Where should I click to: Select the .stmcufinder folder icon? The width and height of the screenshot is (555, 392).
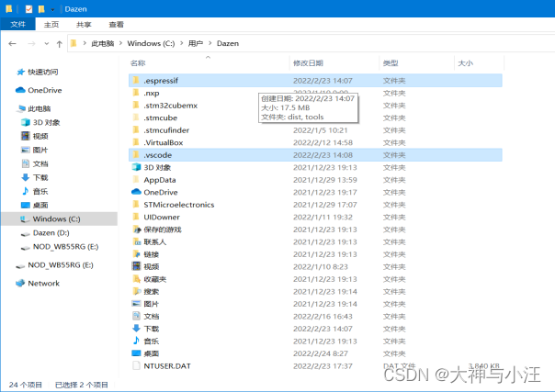click(136, 130)
